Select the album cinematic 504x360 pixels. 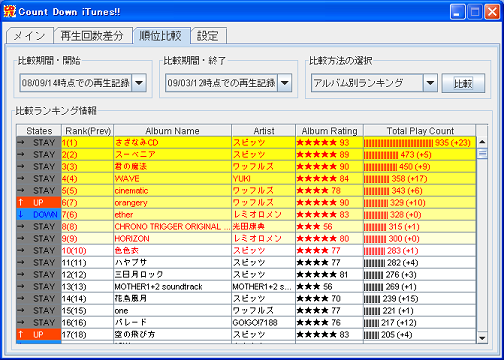click(172, 191)
